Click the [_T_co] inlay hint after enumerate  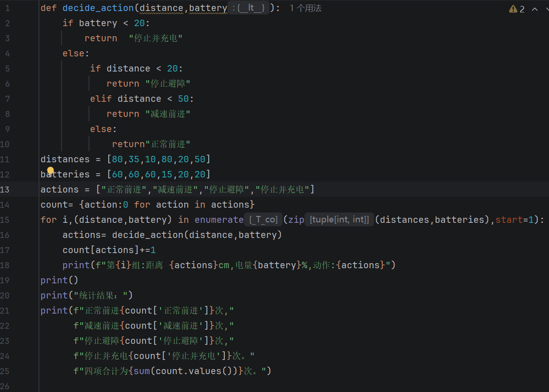point(263,220)
